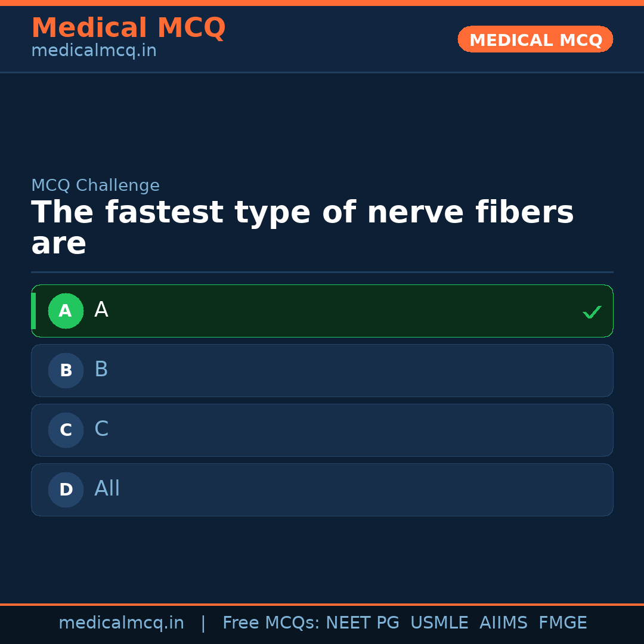This screenshot has width=644, height=644.
Task: Click the USMLE footer text
Action: tap(439, 623)
